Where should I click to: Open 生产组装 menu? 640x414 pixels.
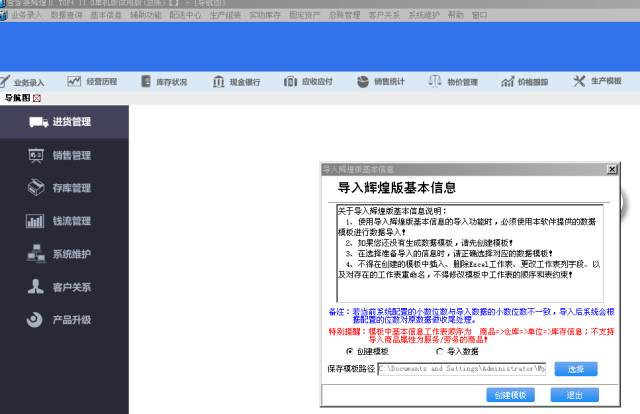225,15
